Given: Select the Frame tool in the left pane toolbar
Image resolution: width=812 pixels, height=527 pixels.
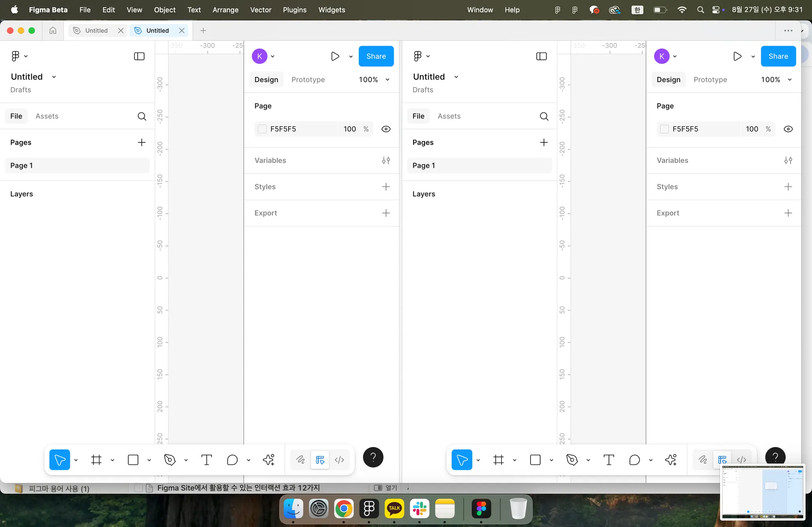Looking at the screenshot, I should [x=96, y=460].
